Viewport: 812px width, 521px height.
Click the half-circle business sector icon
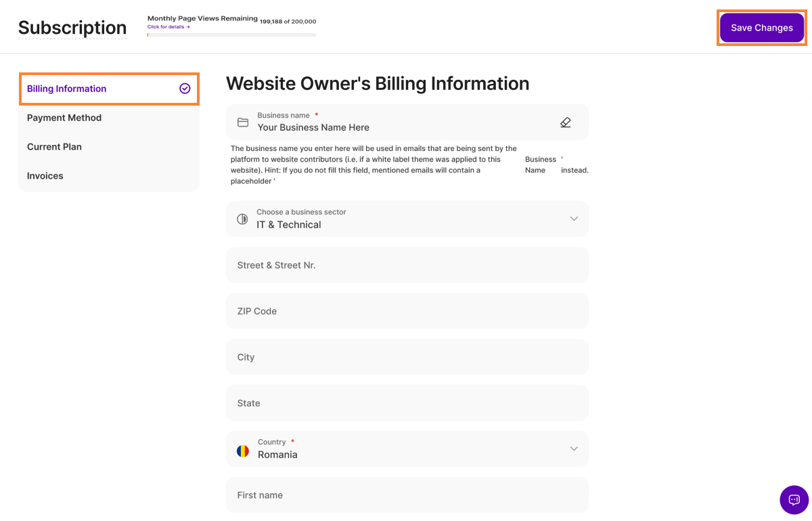(242, 219)
